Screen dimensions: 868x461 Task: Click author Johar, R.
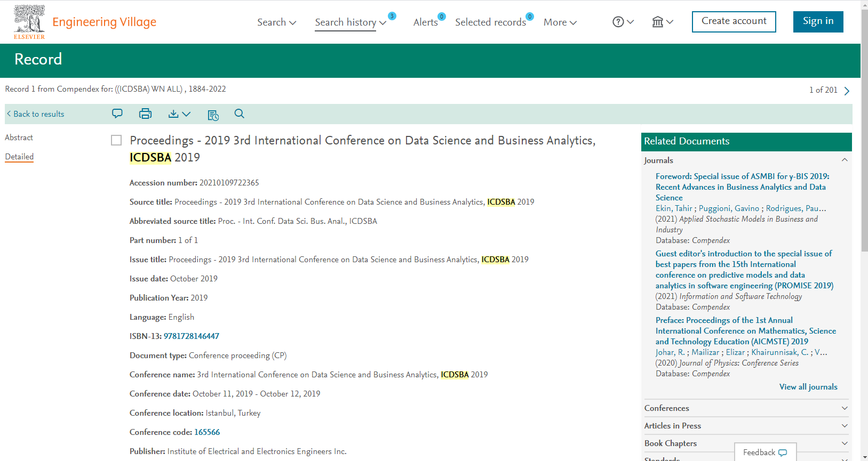click(670, 352)
